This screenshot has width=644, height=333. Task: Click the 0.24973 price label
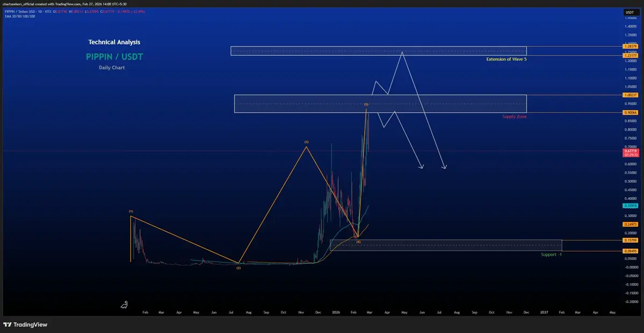tap(631, 224)
